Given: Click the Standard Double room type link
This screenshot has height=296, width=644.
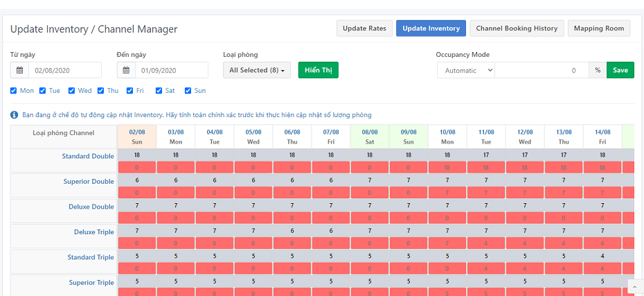Looking at the screenshot, I should [88, 156].
